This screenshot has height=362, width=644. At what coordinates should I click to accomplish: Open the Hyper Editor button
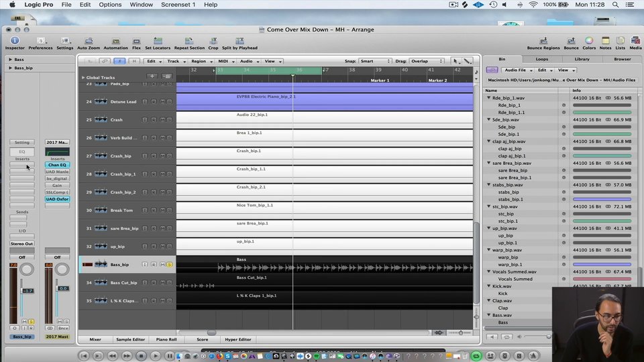237,339
